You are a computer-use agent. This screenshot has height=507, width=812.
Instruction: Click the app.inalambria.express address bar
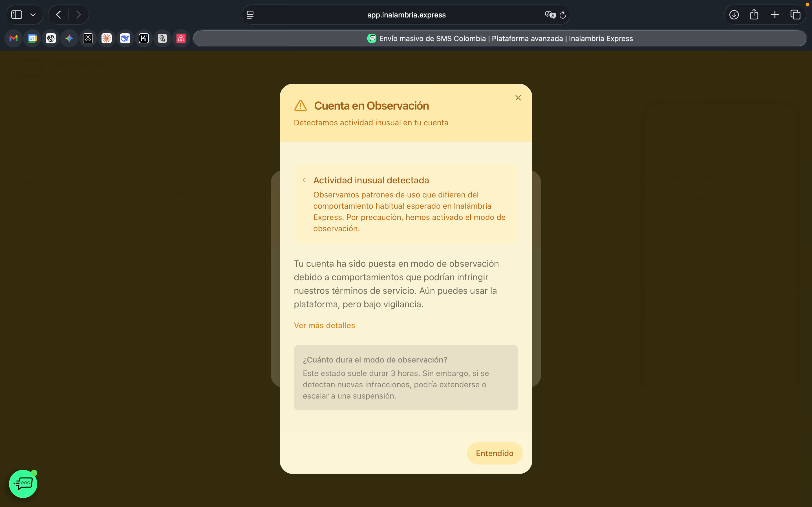[406, 15]
